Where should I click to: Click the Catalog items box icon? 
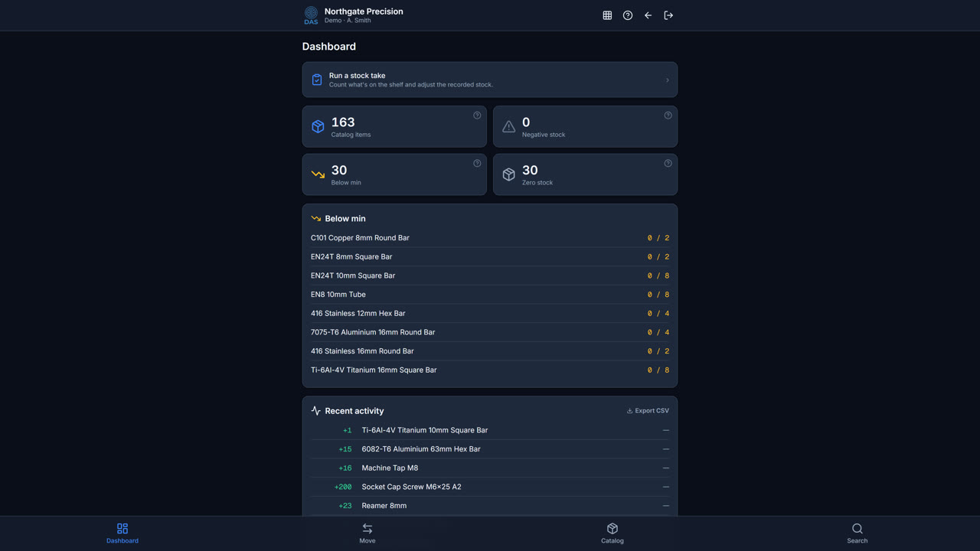(318, 127)
